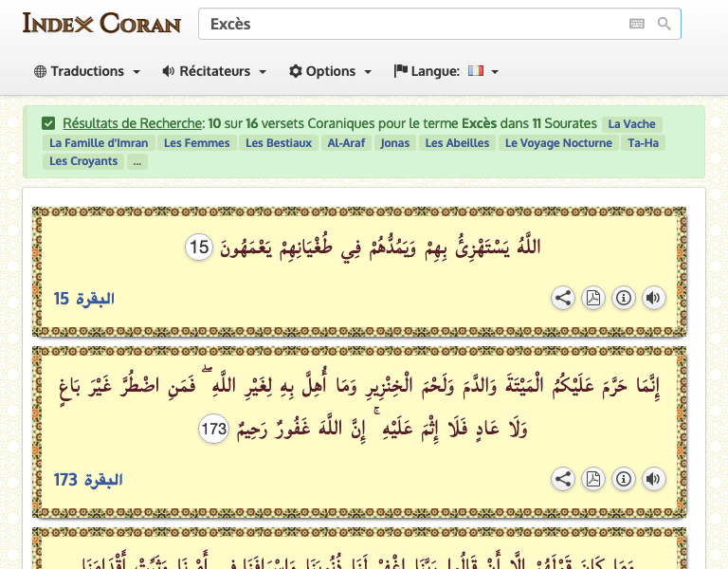Screen dimensions: 728x569
Task: Show info for verse 15
Action: point(624,298)
